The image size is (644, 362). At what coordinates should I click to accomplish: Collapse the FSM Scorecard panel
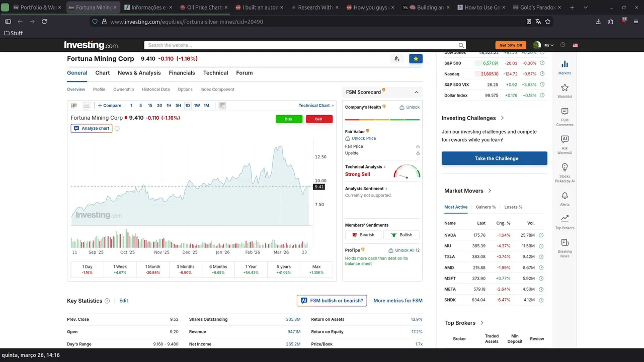pyautogui.click(x=417, y=92)
